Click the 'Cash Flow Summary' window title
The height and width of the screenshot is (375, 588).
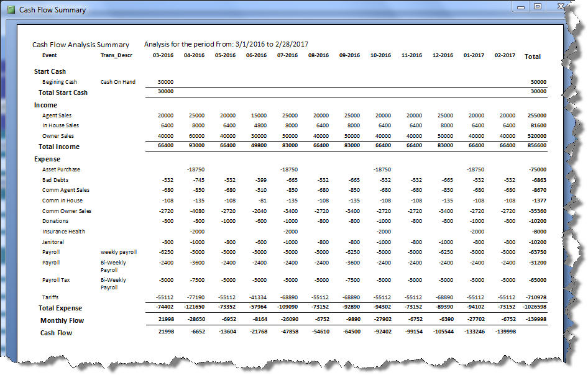(x=52, y=10)
